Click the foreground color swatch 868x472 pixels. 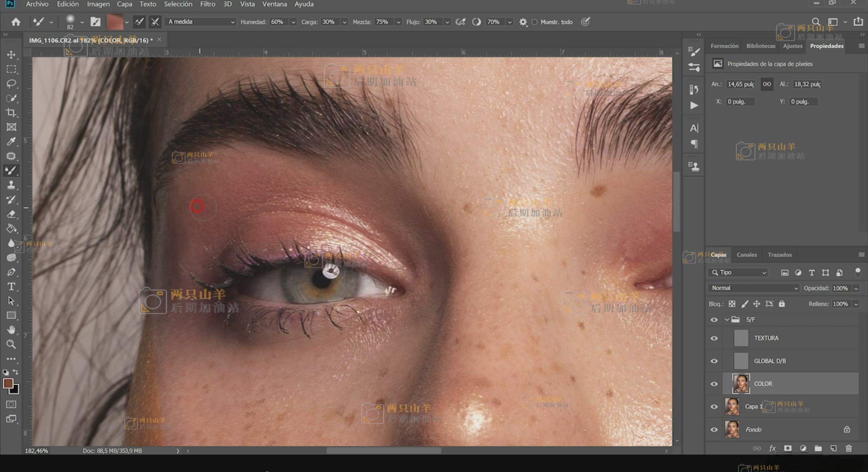(8, 384)
